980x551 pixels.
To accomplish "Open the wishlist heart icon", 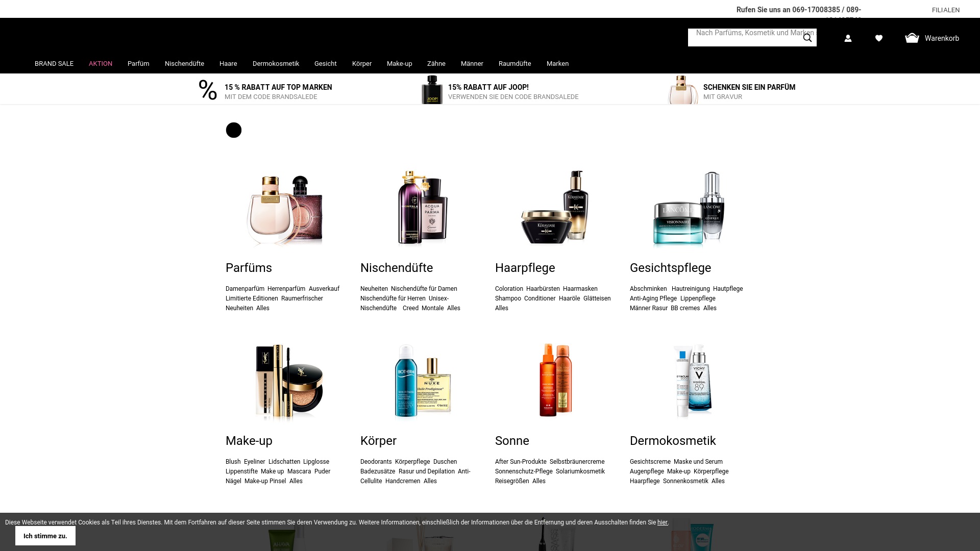I will tap(879, 38).
